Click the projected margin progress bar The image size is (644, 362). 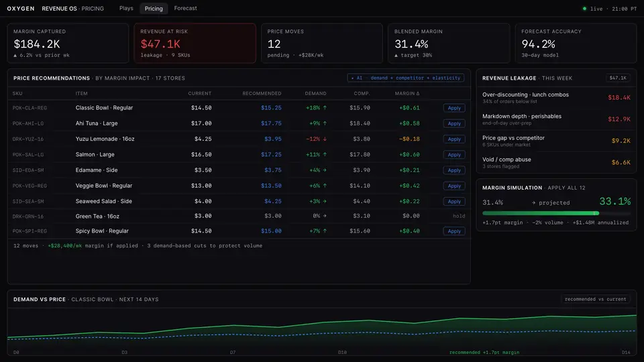[x=556, y=213]
